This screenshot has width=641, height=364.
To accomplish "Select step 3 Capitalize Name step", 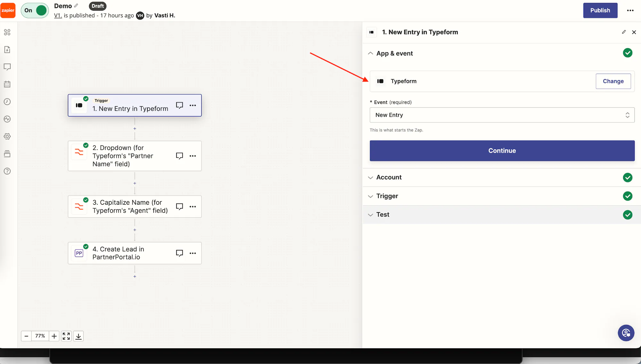I will (135, 207).
